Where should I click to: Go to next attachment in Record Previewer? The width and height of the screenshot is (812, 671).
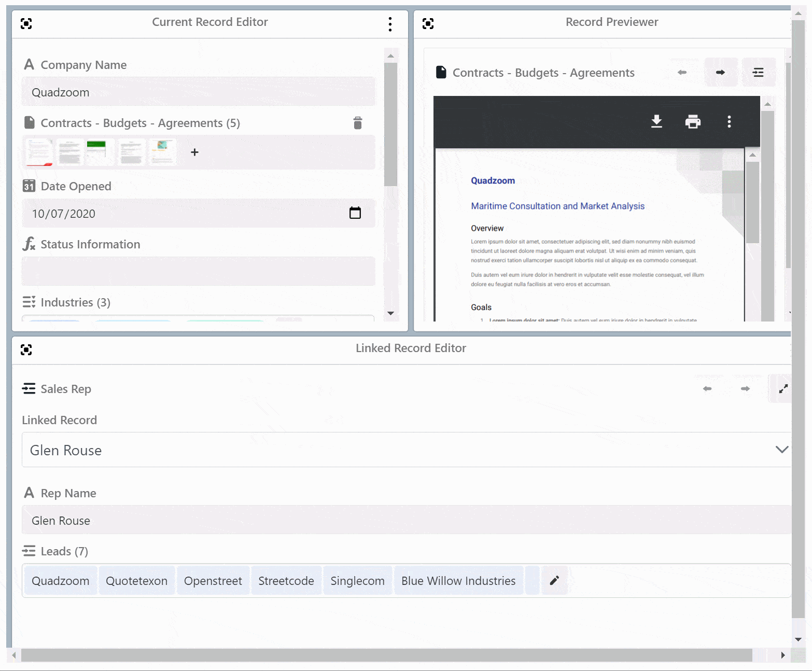[x=720, y=73]
